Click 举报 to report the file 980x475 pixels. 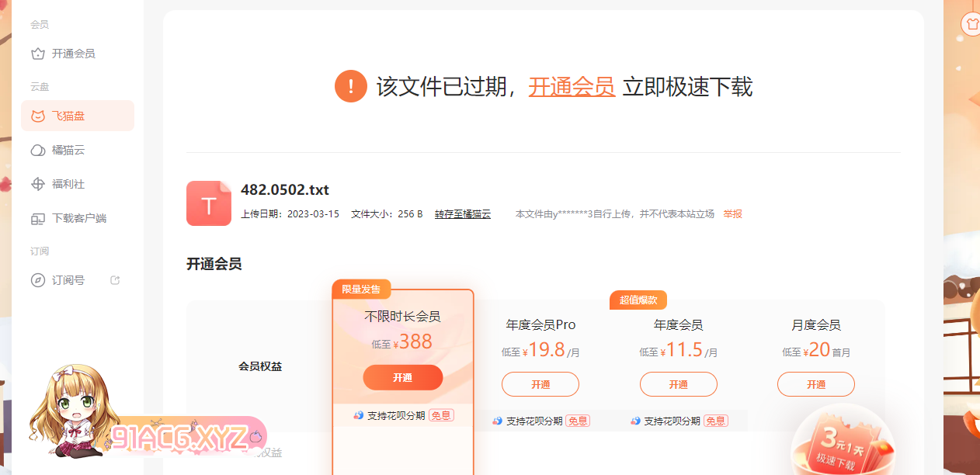tap(732, 214)
